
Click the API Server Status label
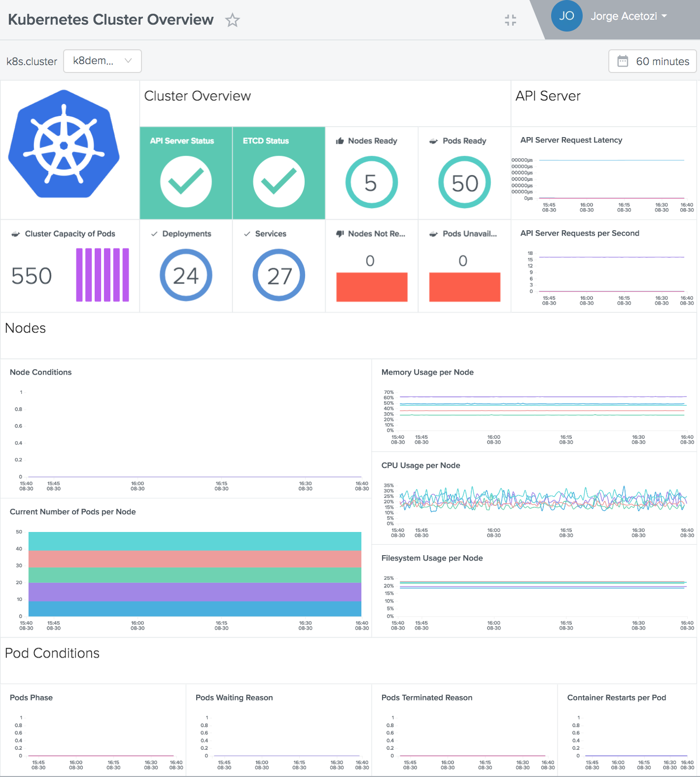coord(182,141)
